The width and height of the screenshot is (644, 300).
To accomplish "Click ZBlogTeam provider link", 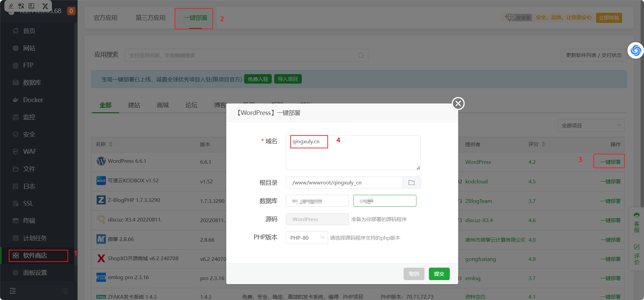I will tap(478, 201).
